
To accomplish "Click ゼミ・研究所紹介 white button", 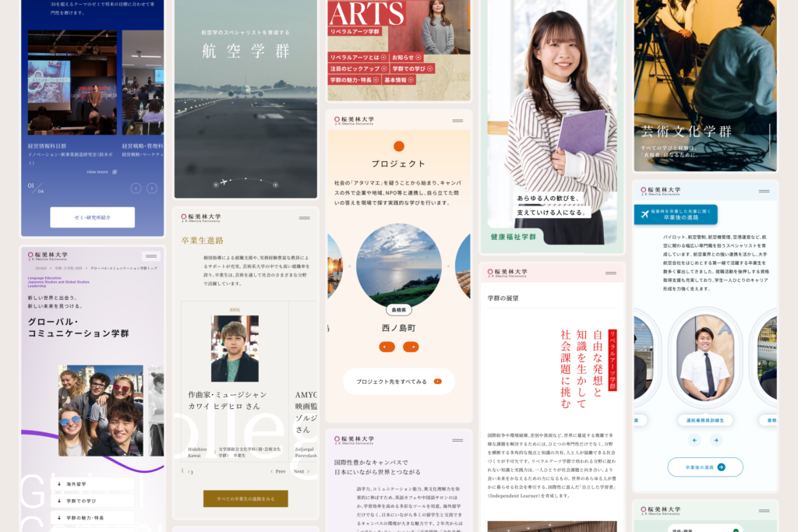I will point(92,217).
